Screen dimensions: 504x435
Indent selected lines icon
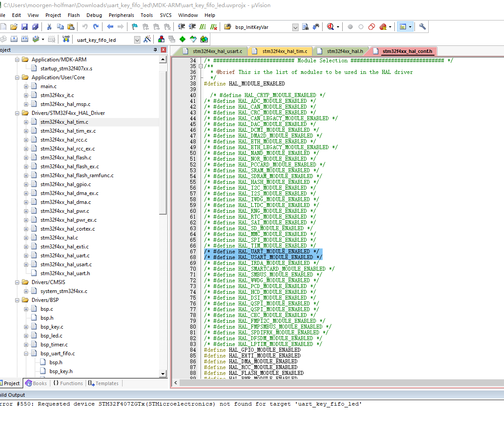pyautogui.click(x=182, y=27)
